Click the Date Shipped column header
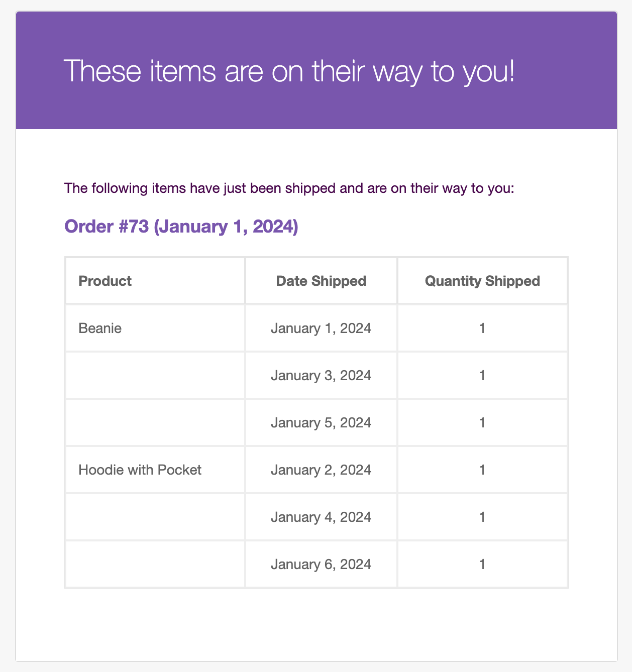The image size is (632, 672). tap(321, 281)
